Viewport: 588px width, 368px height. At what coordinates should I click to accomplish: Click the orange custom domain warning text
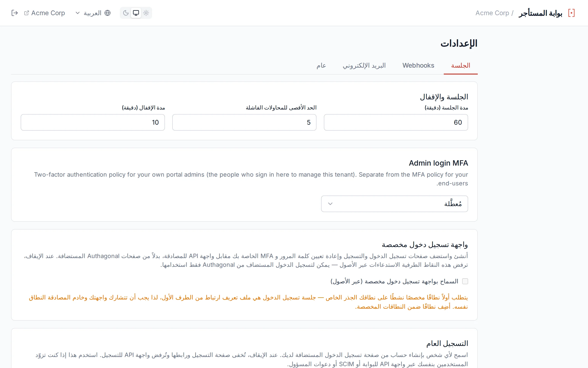[x=248, y=302]
